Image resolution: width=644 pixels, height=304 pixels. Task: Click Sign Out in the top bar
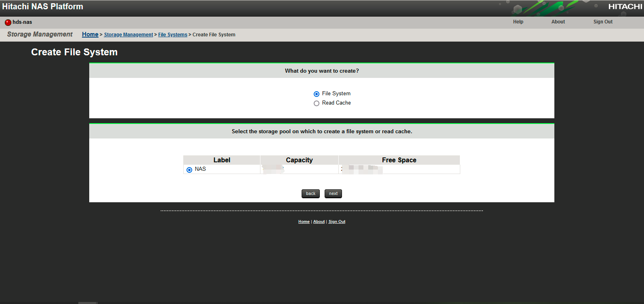click(x=603, y=22)
